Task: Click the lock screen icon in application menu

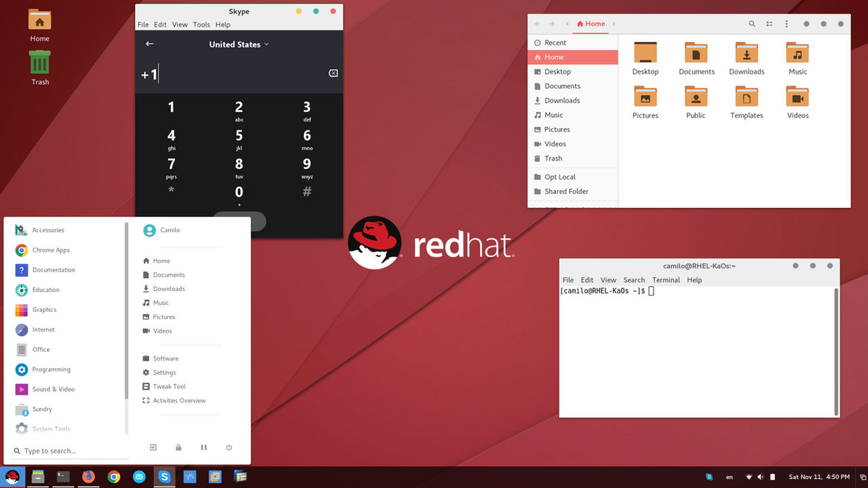Action: click(x=178, y=447)
